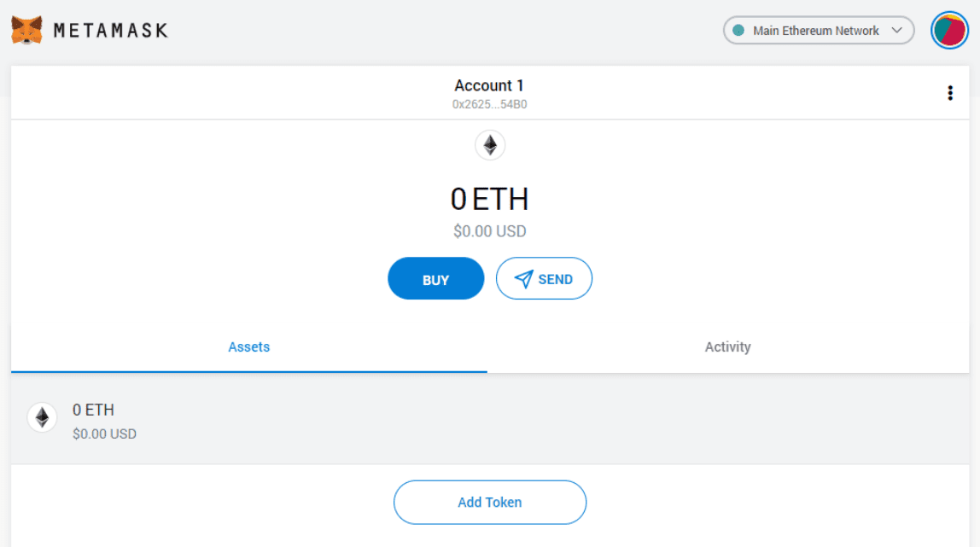Open the account avatar menu
The image size is (980, 547).
tap(948, 31)
